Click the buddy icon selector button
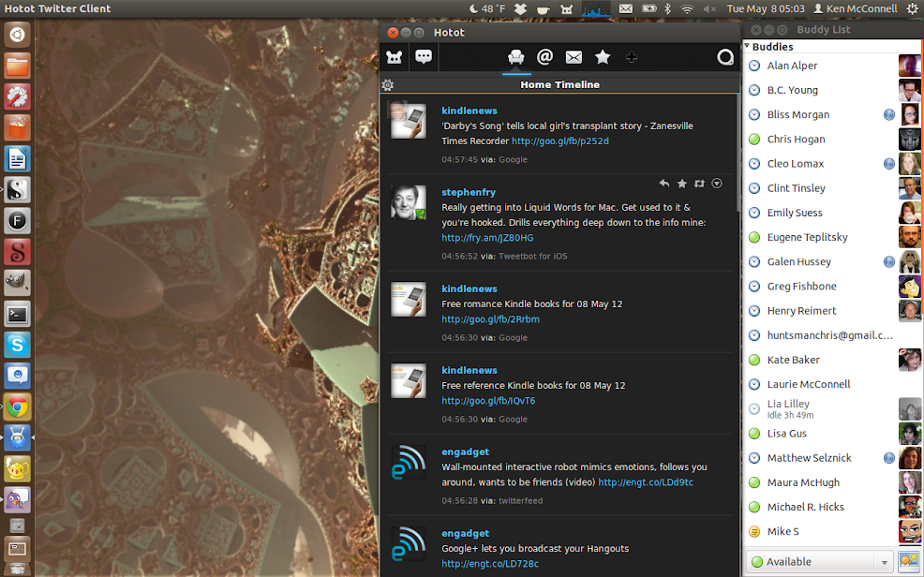This screenshot has width=924, height=577. coord(909,562)
